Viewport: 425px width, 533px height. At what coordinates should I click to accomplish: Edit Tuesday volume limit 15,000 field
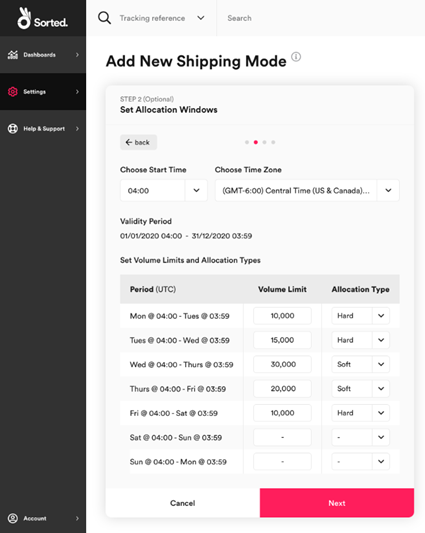click(x=282, y=340)
